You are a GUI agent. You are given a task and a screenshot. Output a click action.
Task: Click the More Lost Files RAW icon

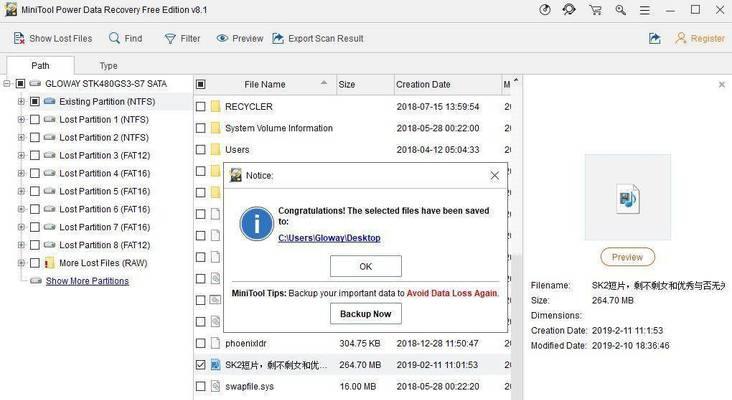pos(49,263)
